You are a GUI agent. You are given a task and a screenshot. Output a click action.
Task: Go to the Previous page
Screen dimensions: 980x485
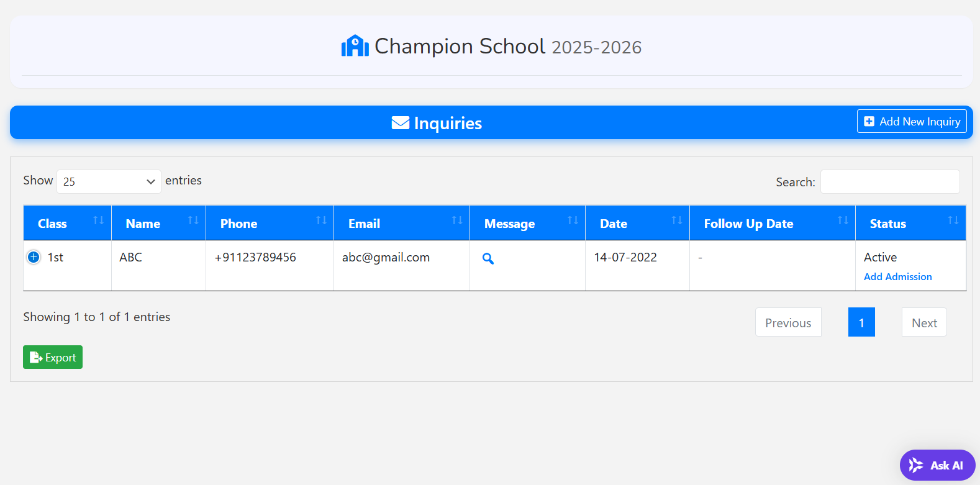click(x=787, y=322)
